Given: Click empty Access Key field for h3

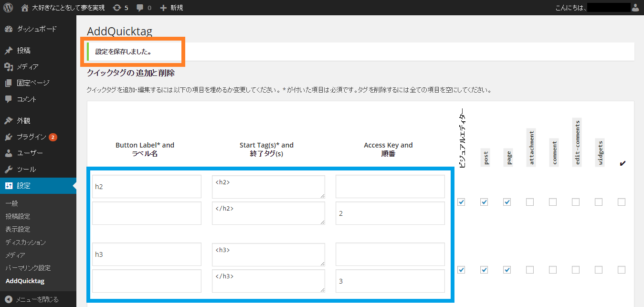Looking at the screenshot, I should (390, 254).
